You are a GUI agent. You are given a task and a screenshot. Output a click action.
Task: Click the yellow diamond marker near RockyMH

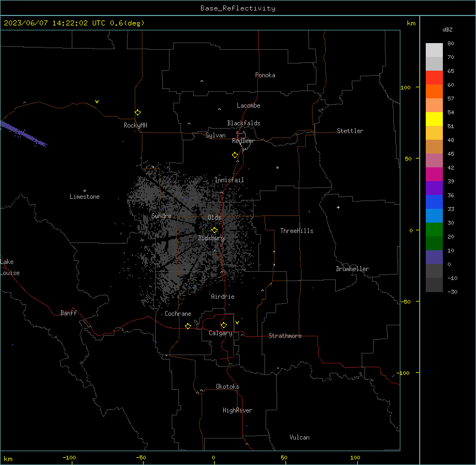[137, 113]
